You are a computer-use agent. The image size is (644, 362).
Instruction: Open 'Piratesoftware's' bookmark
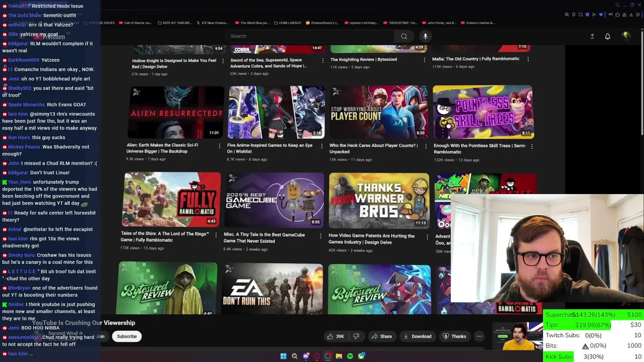(x=323, y=23)
